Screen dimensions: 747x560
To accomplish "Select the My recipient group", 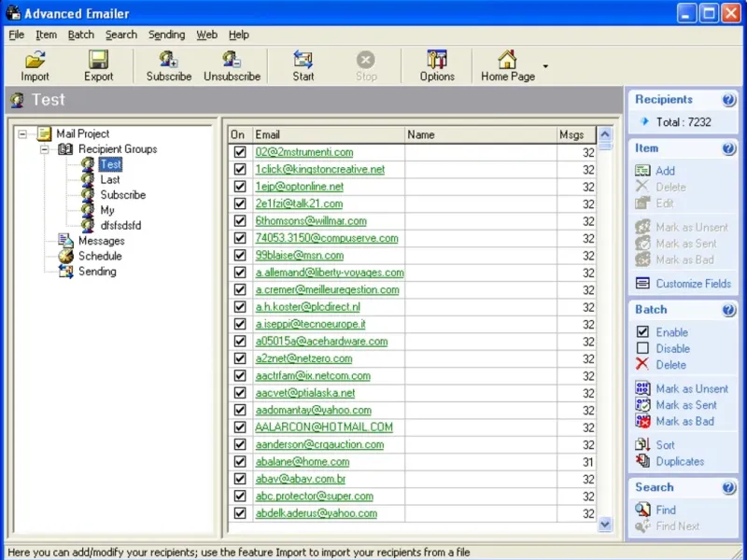I will [x=107, y=210].
